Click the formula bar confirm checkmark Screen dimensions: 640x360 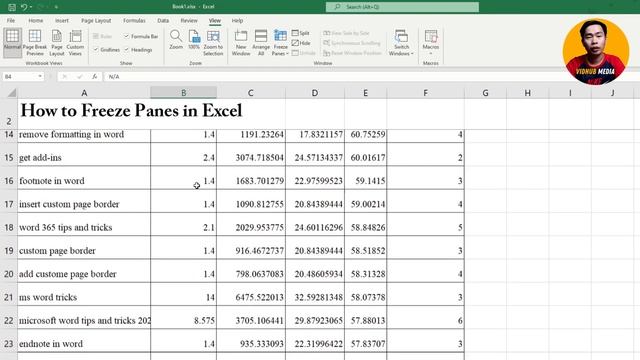pyautogui.click(x=79, y=76)
